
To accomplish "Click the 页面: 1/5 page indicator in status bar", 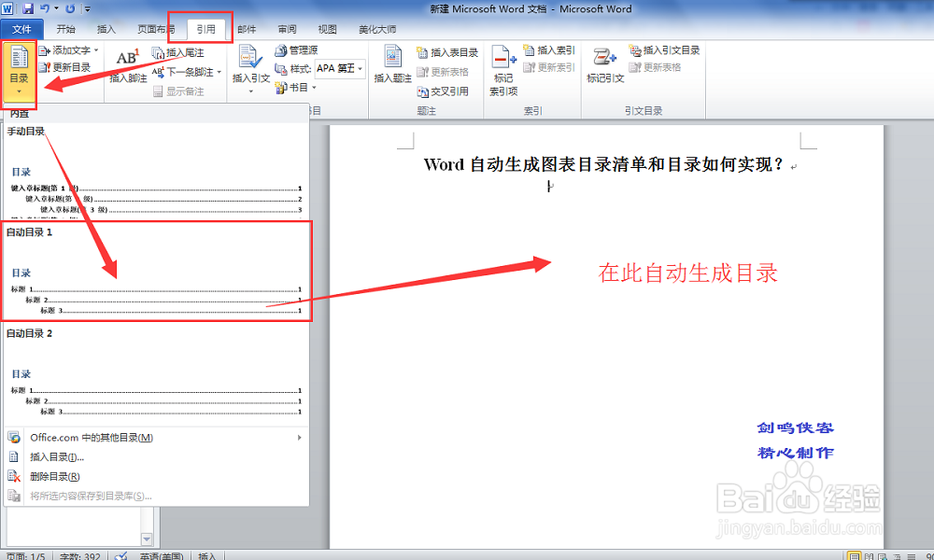I will coord(25,556).
